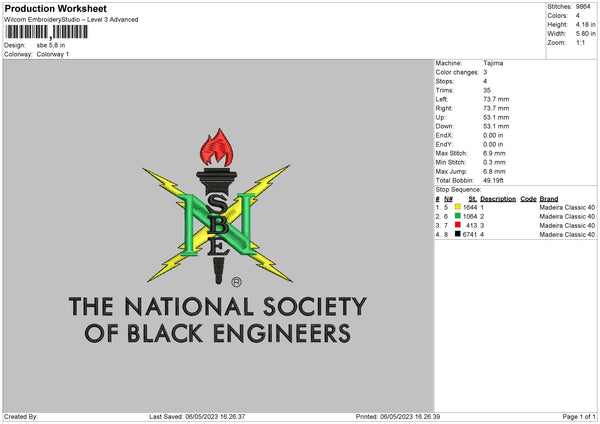Click the 'Colorway 1' value
The width and height of the screenshot is (600, 424).
point(53,54)
